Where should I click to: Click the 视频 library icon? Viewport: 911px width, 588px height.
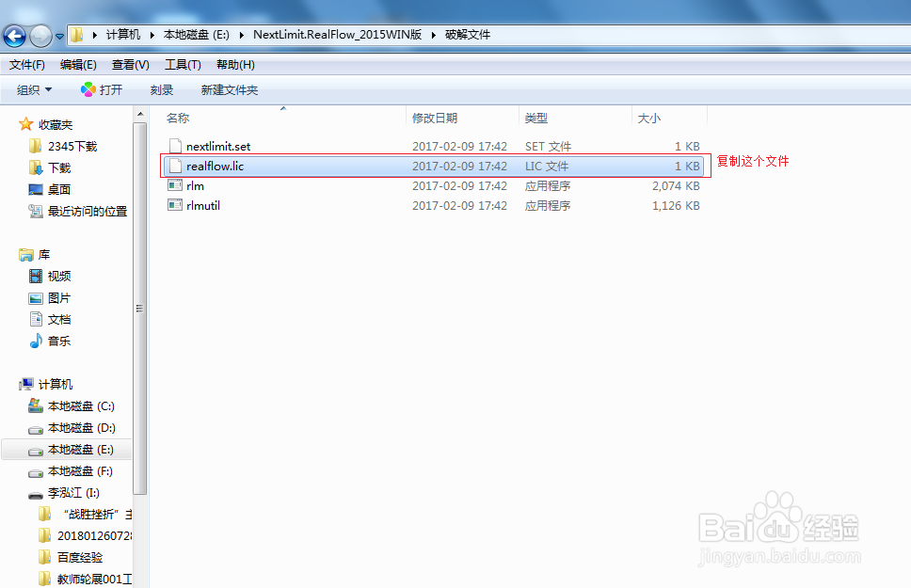(x=36, y=276)
